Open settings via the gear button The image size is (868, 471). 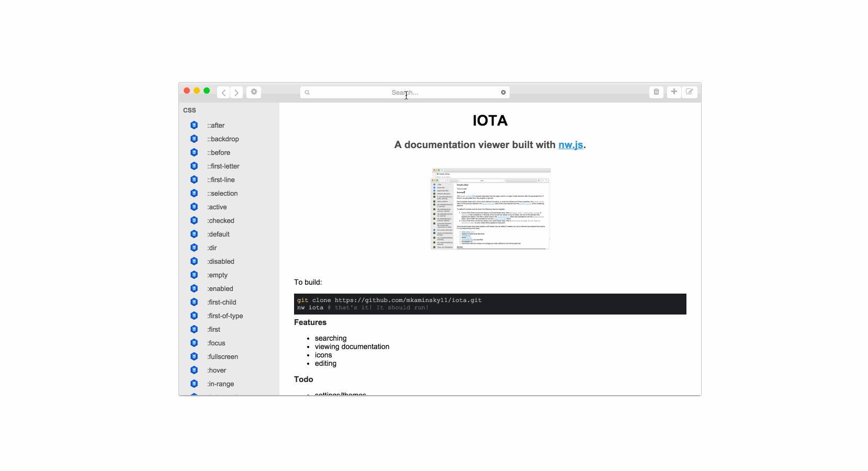point(254,92)
